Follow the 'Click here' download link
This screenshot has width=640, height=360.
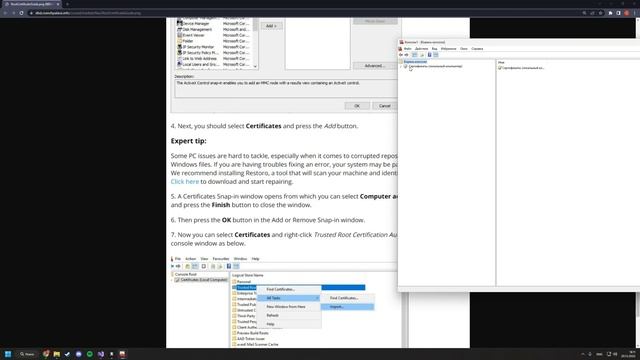[x=184, y=182]
